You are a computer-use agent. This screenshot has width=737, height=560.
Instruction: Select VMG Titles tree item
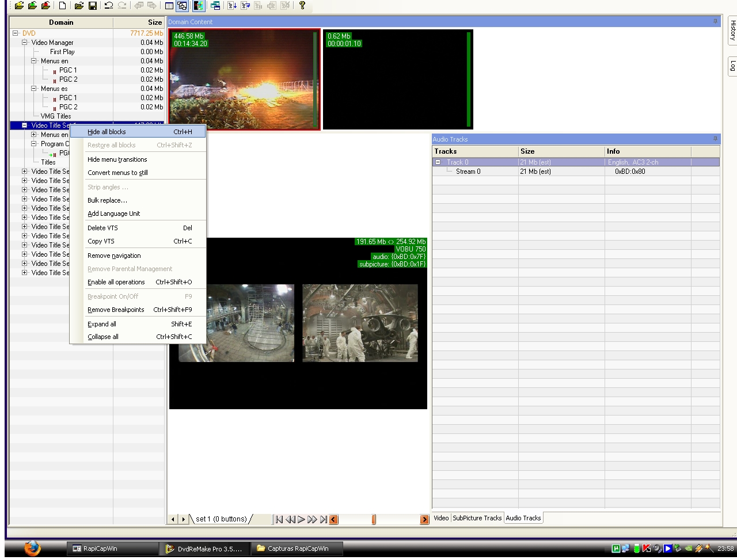pyautogui.click(x=56, y=116)
